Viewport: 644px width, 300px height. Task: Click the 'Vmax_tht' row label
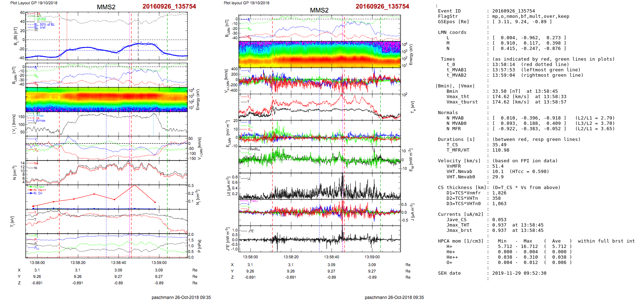[x=458, y=97]
